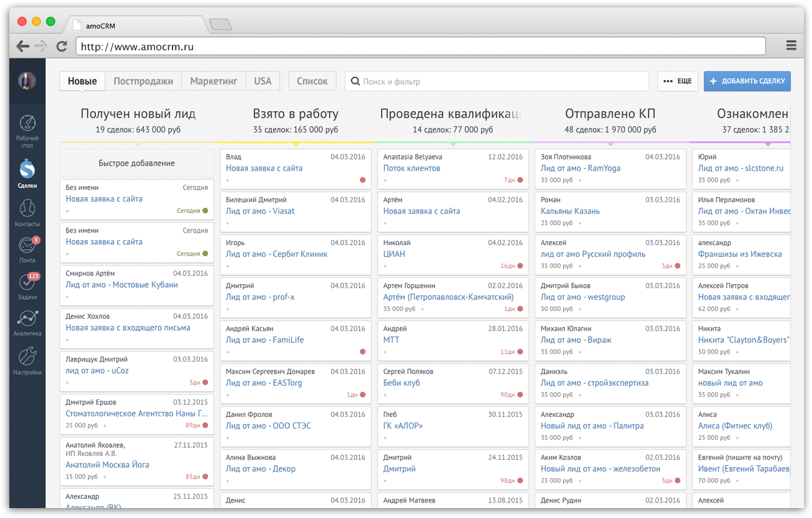Open a new browser tab
Viewport: 812px width, 518px height.
[220, 25]
